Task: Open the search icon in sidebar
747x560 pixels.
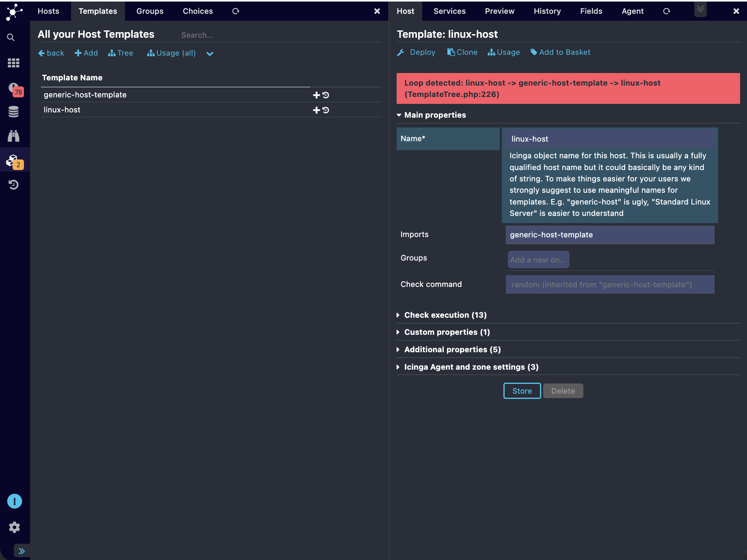Action: (x=11, y=38)
